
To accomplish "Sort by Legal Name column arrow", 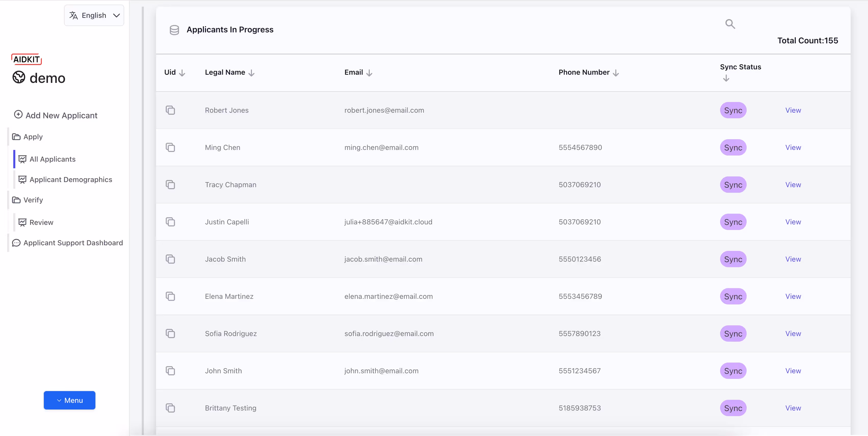I will 251,73.
